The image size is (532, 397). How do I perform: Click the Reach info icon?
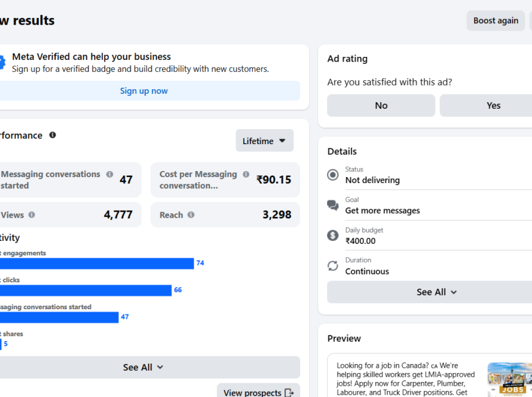[191, 215]
